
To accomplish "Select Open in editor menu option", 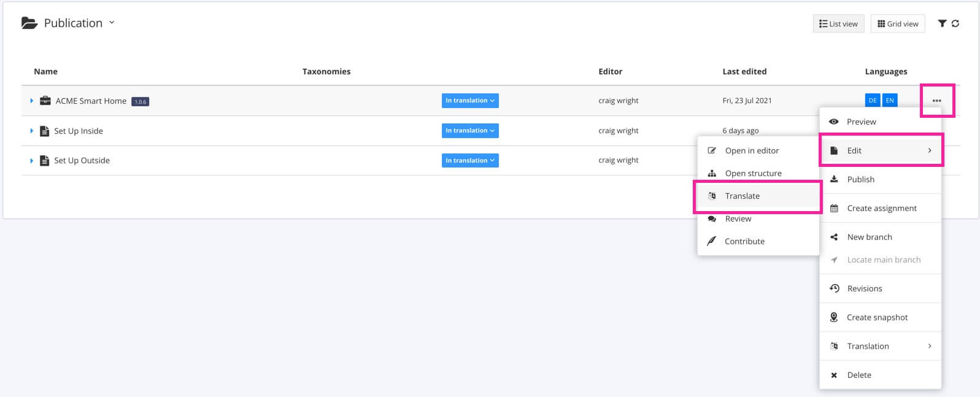I will [x=752, y=151].
